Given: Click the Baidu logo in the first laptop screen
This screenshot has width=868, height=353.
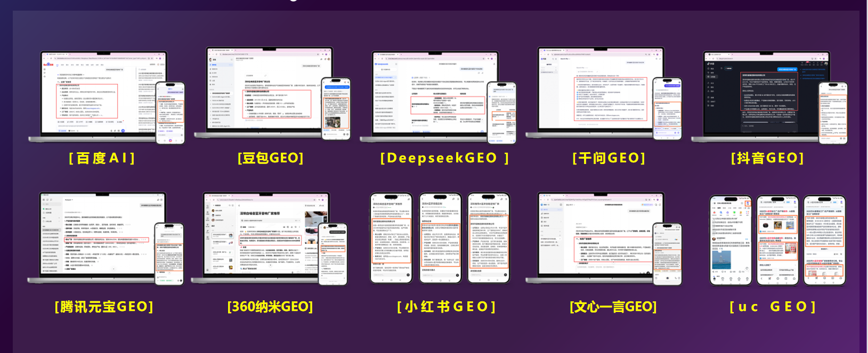Looking at the screenshot, I should coord(48,64).
